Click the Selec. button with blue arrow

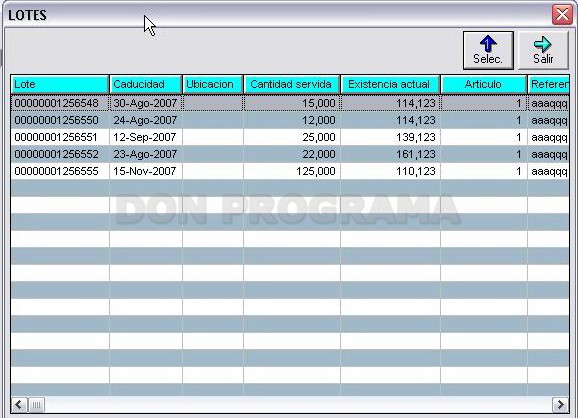pos(488,50)
